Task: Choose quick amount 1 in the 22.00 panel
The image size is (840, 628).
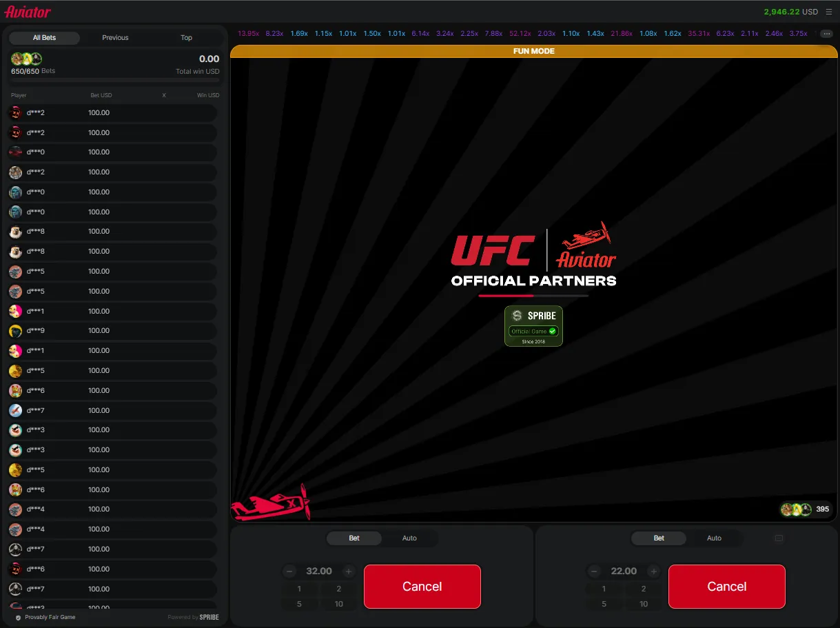Action: click(604, 589)
